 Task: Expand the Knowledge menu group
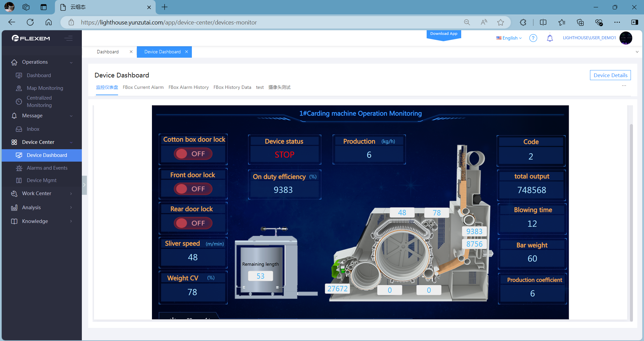[71, 221]
